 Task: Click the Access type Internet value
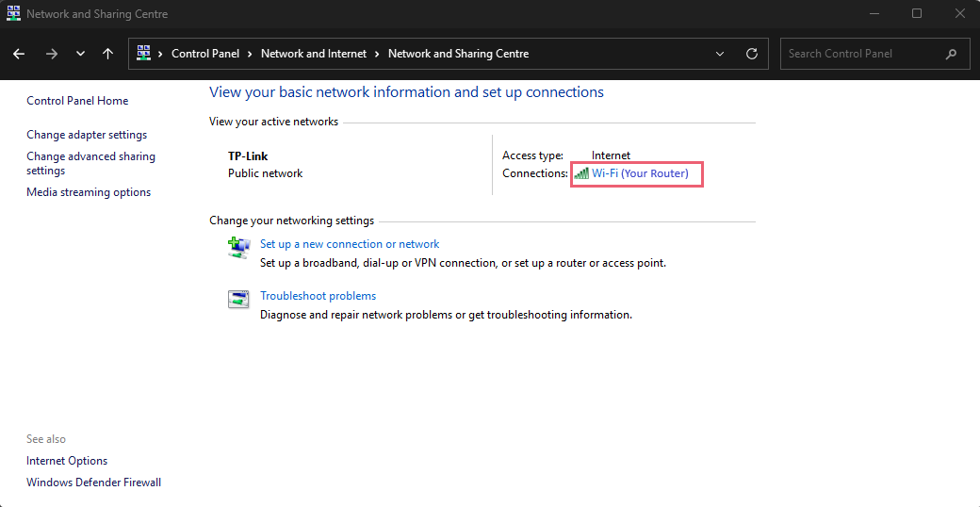[x=612, y=155]
